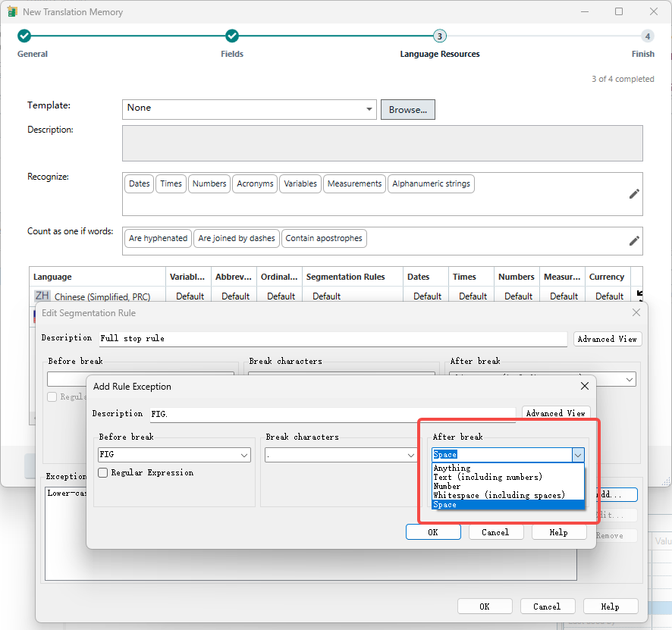Click Default under Numbers column

pyautogui.click(x=519, y=296)
